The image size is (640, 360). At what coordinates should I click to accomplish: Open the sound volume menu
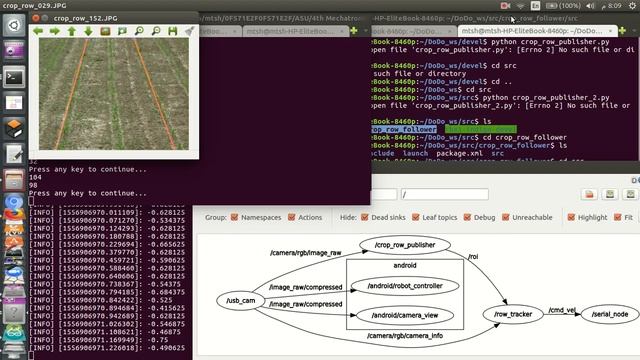pos(590,6)
